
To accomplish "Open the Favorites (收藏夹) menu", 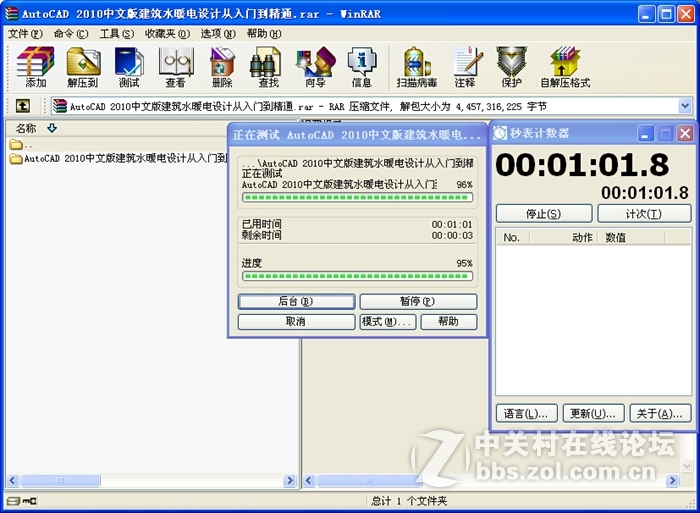I will pos(167,33).
